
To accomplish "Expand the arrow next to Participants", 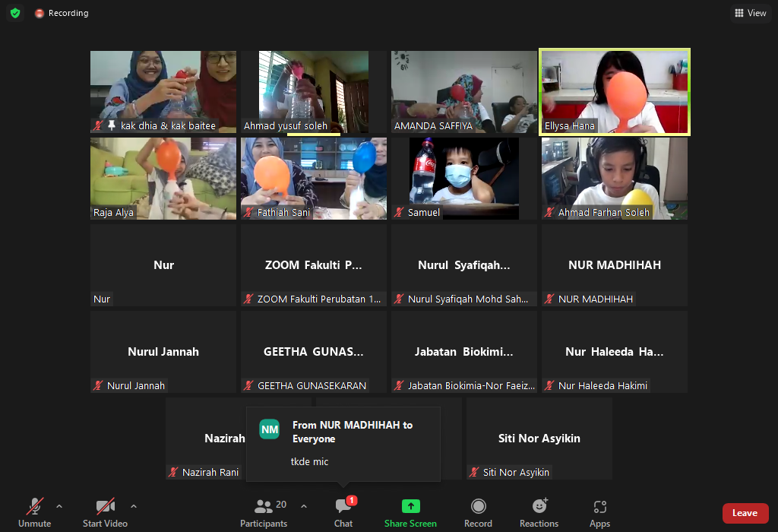I will pyautogui.click(x=304, y=506).
